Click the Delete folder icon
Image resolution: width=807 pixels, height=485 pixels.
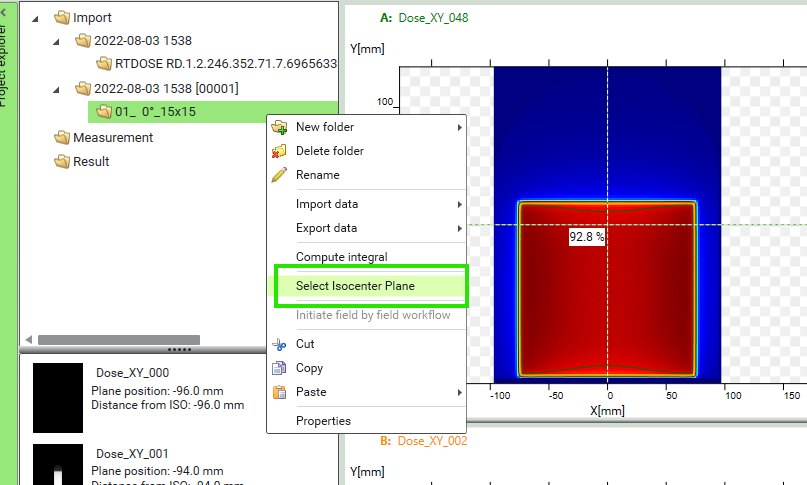coord(280,151)
